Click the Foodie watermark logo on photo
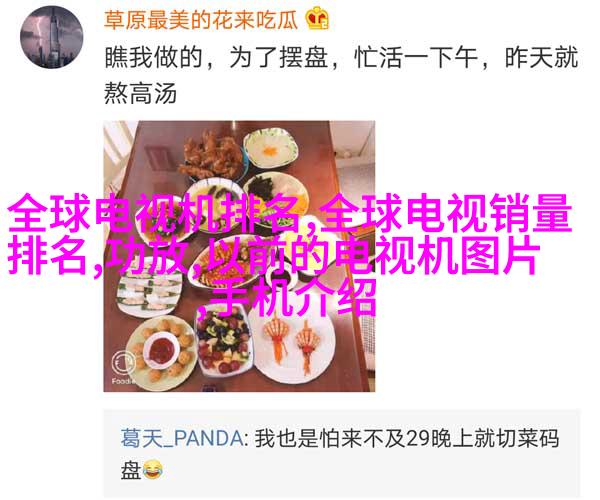 point(123,366)
